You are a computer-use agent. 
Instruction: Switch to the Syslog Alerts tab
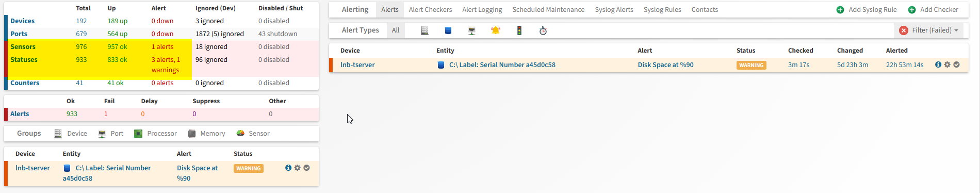[x=614, y=9]
